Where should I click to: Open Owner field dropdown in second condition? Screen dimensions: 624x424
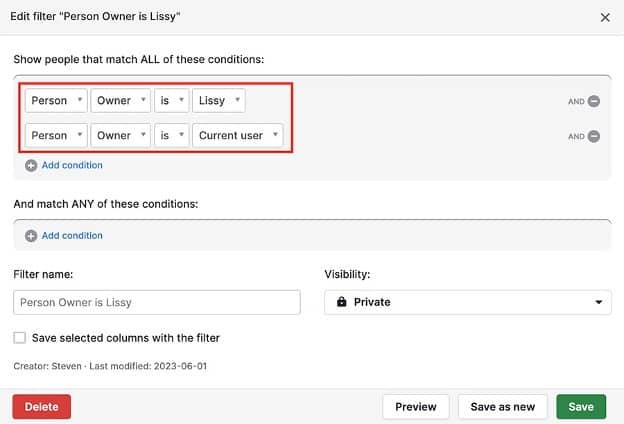[x=120, y=136]
